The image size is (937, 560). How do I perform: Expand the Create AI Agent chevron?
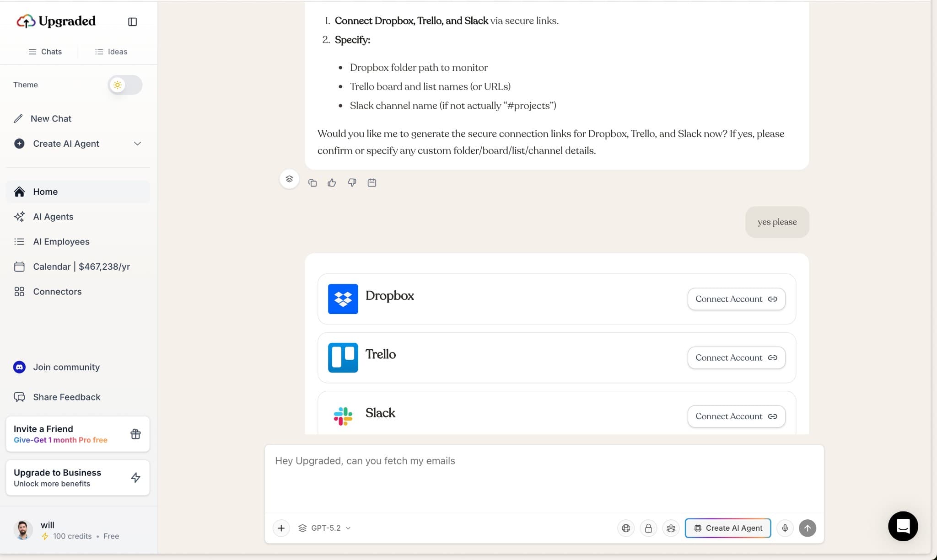(137, 144)
